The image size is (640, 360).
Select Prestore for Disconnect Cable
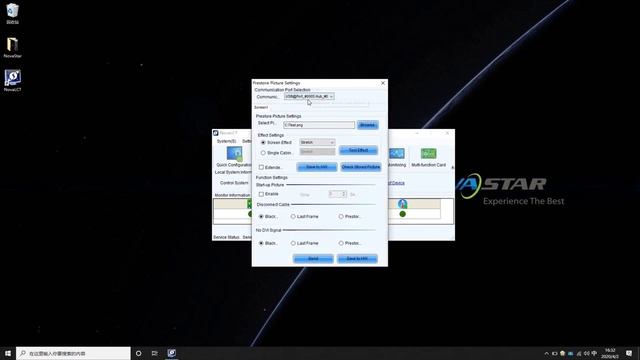341,216
